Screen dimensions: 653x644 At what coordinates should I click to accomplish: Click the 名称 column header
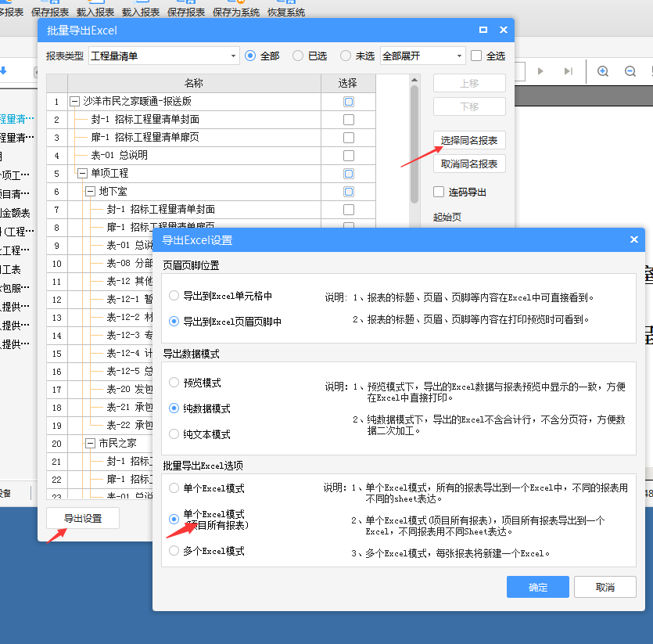tap(194, 84)
